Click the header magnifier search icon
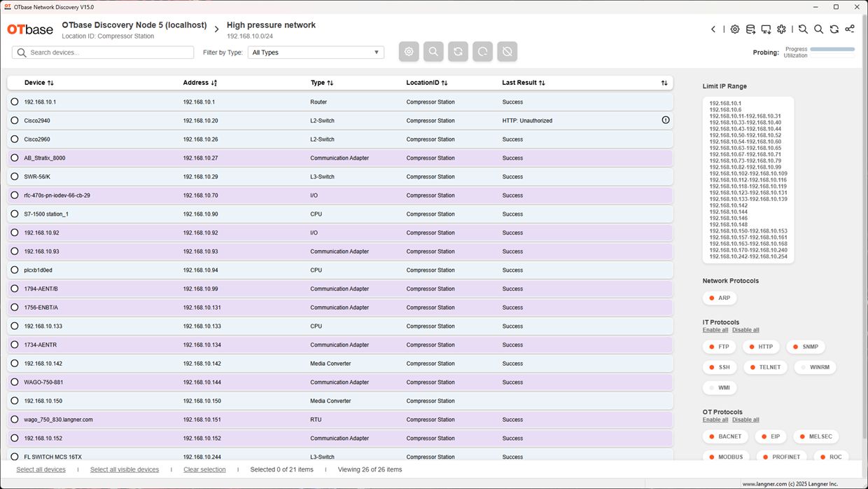 coord(818,29)
